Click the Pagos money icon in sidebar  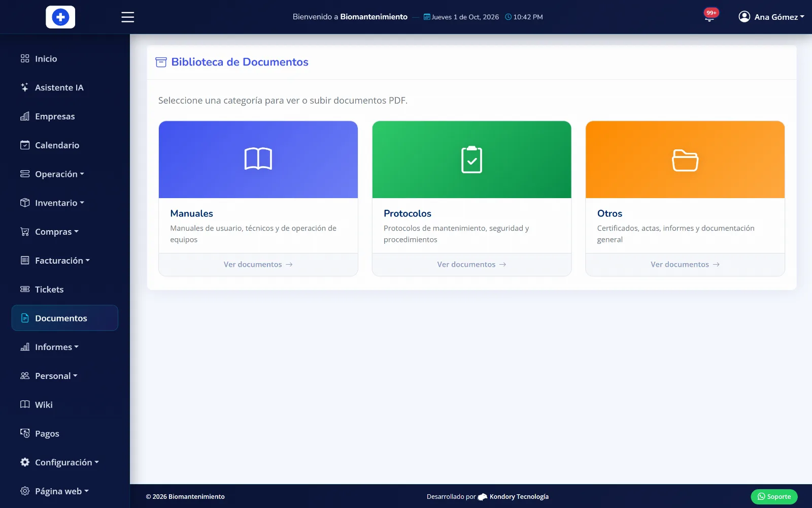coord(25,433)
